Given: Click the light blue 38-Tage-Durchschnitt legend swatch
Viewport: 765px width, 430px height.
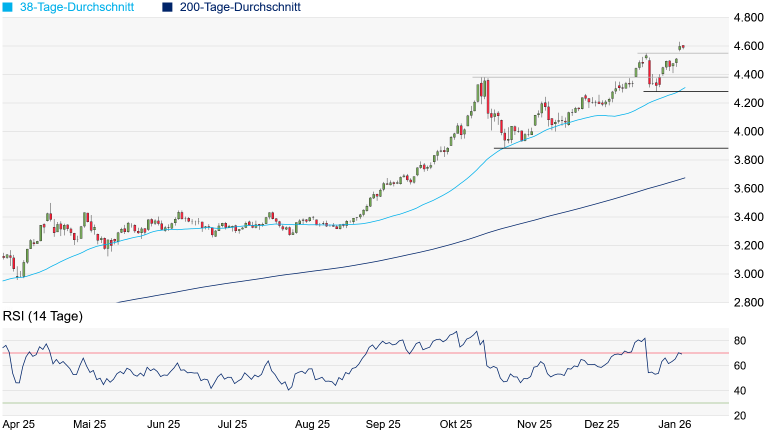Looking at the screenshot, I should (8, 7).
